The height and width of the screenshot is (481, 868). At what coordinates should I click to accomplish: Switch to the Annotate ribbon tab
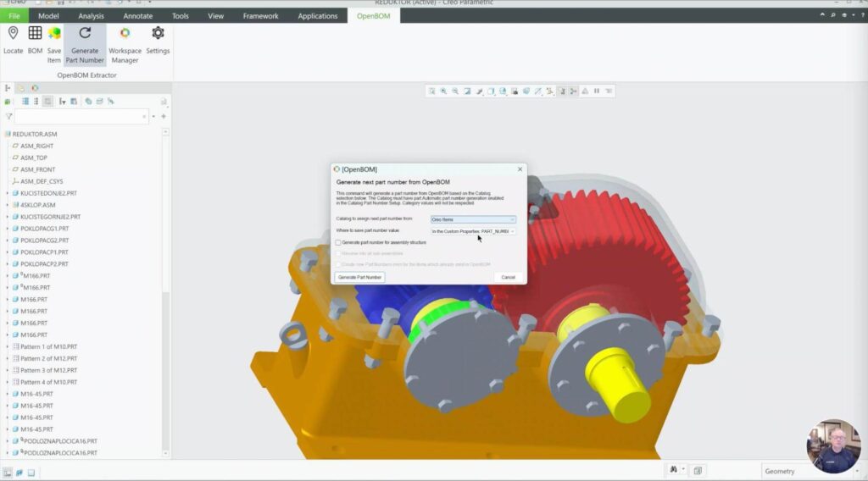138,16
